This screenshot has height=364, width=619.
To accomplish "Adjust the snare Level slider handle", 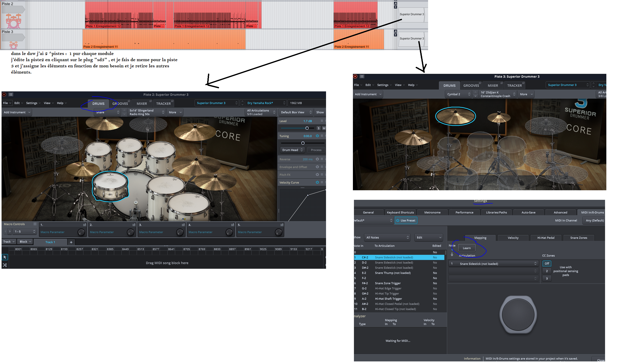I will point(307,128).
